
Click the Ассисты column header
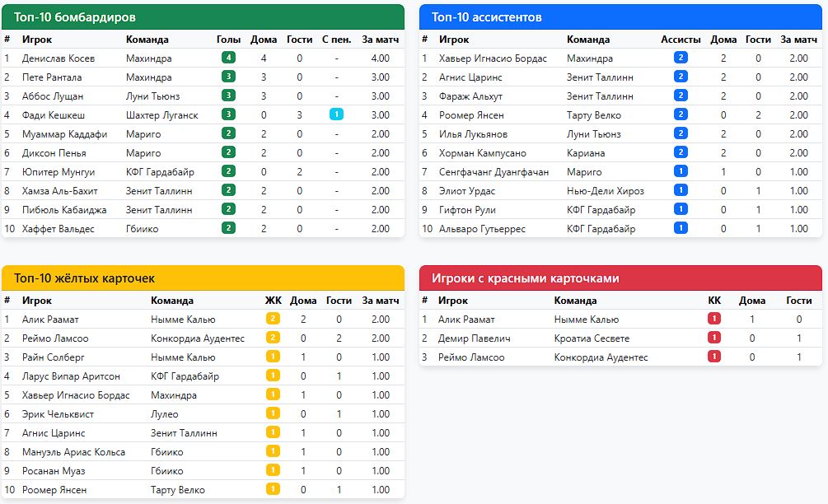tap(681, 40)
